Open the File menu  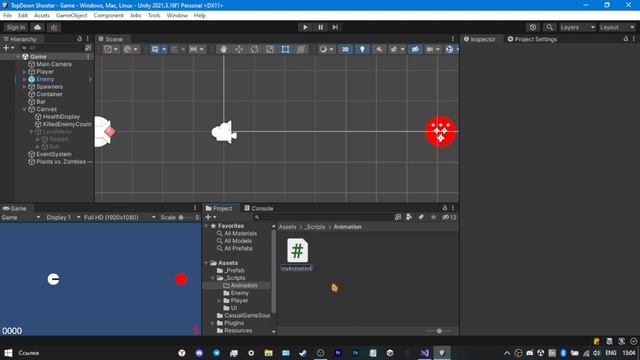pos(8,16)
